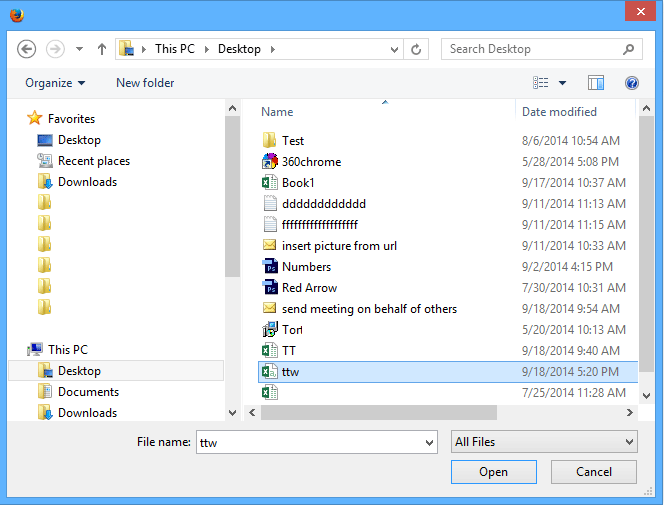Select Desktop in the address path
Image resolution: width=664 pixels, height=505 pixels.
[x=239, y=49]
